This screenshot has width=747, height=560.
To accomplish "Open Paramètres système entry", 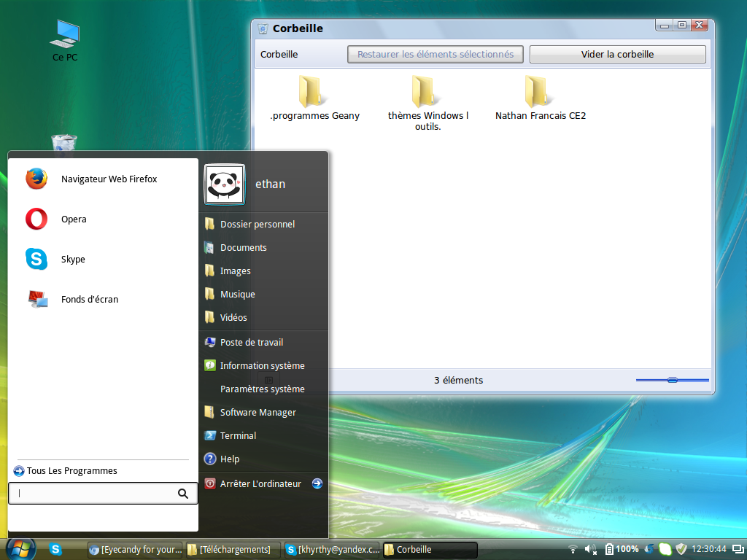I will pos(263,389).
